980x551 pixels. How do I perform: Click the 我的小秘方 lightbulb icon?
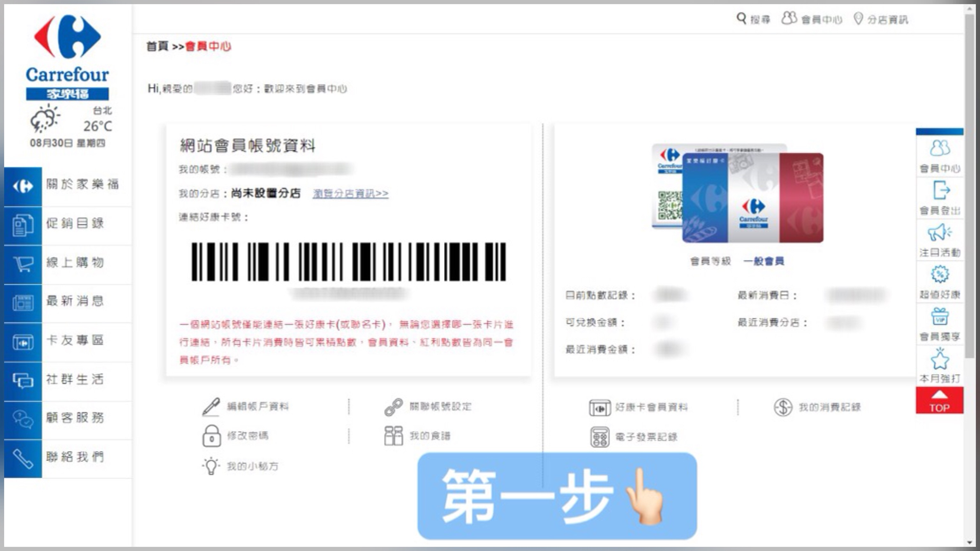click(x=211, y=466)
